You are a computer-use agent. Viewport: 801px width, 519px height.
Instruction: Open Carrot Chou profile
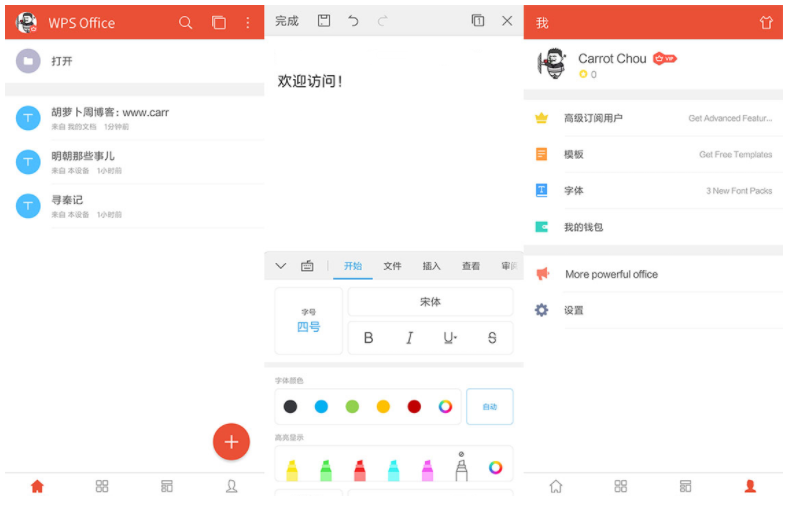(653, 64)
